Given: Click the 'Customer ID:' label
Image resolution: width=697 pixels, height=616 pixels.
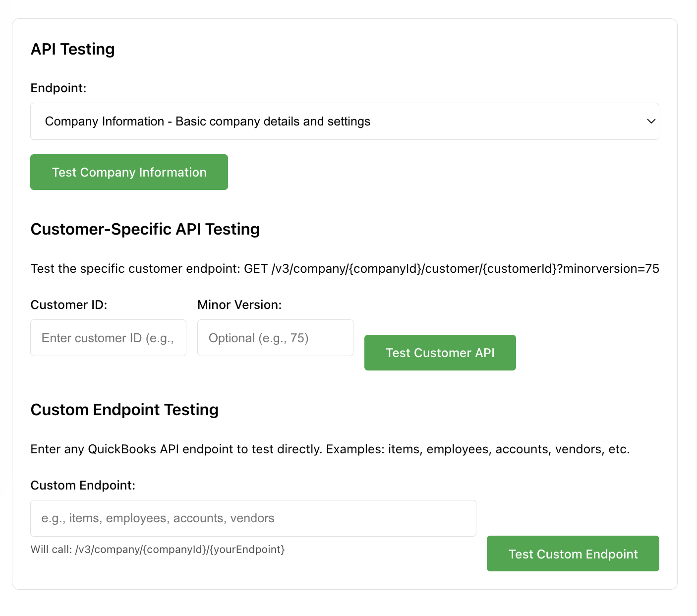Looking at the screenshot, I should point(69,305).
